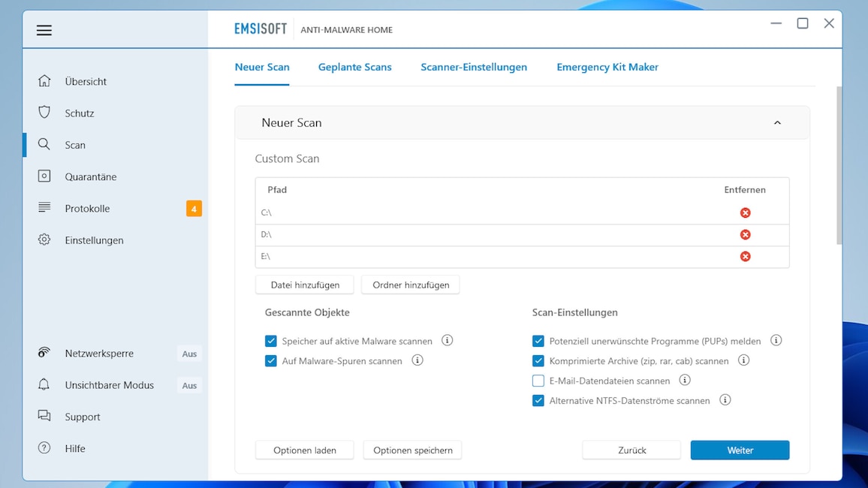Viewport: 868px width, 488px height.
Task: Show info for Komprimierte Archive scannen
Action: click(743, 360)
